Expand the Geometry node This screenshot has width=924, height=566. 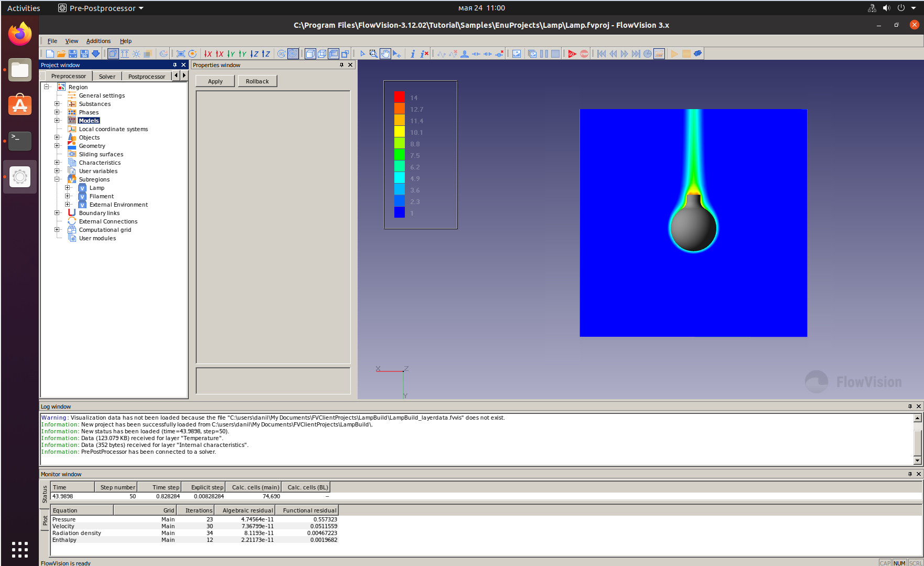click(x=57, y=146)
